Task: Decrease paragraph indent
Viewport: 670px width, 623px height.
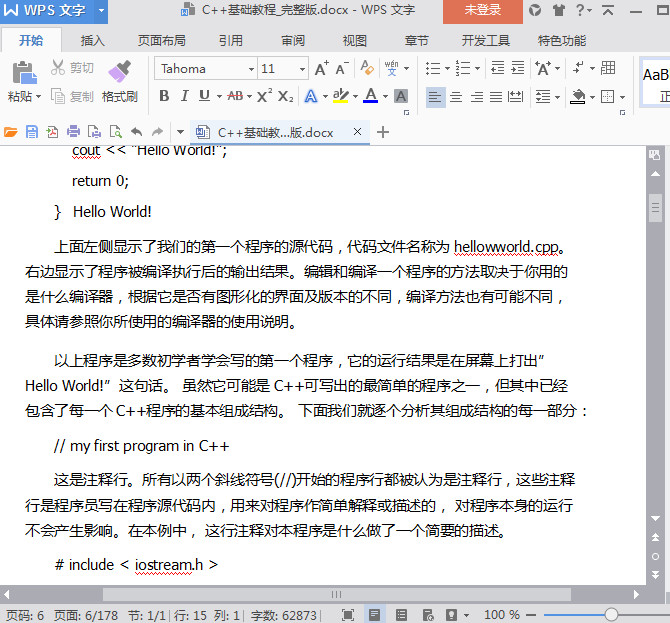Action: (498, 68)
